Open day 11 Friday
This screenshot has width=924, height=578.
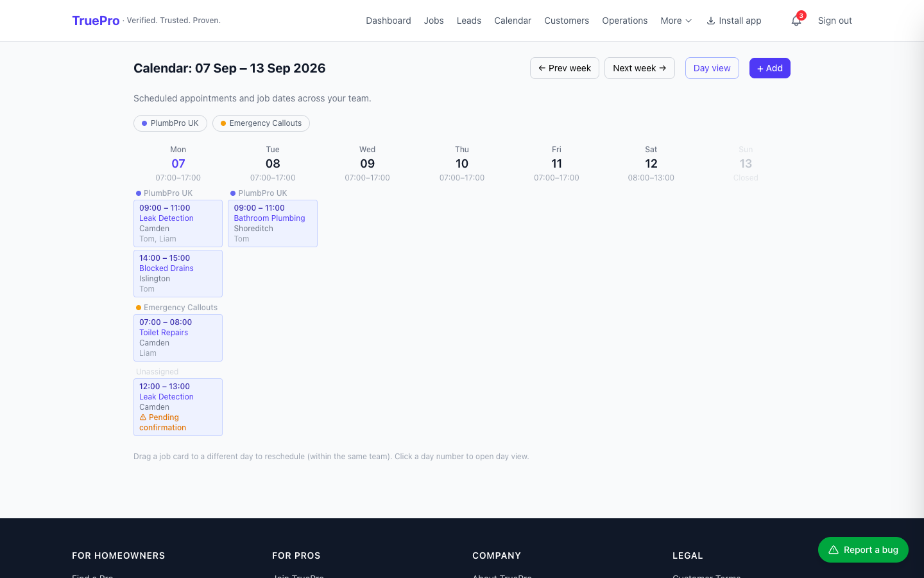point(556,164)
